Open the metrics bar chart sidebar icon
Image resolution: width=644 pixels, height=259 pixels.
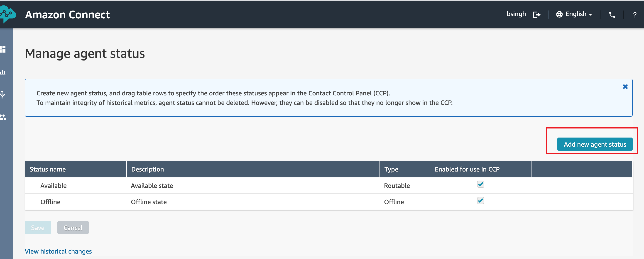tap(3, 72)
